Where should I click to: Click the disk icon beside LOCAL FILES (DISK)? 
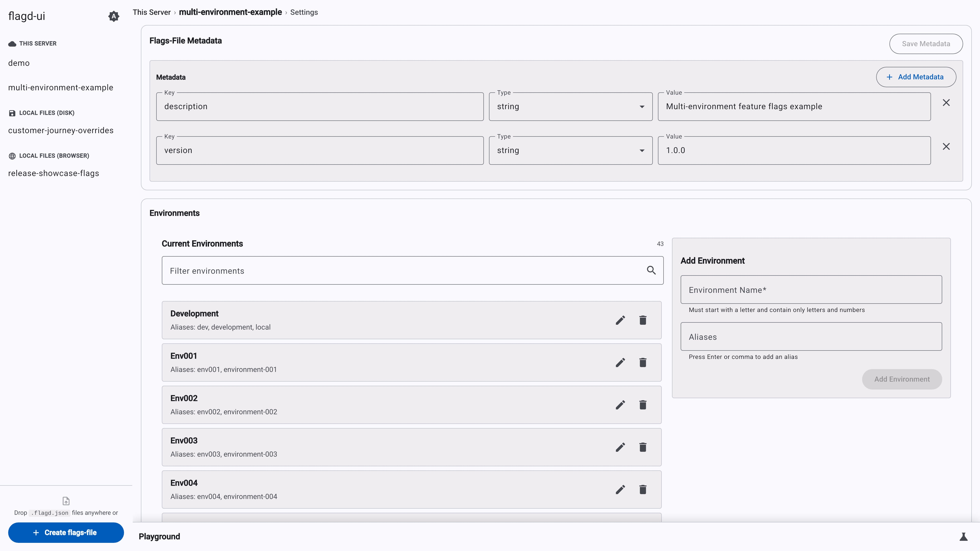(12, 112)
